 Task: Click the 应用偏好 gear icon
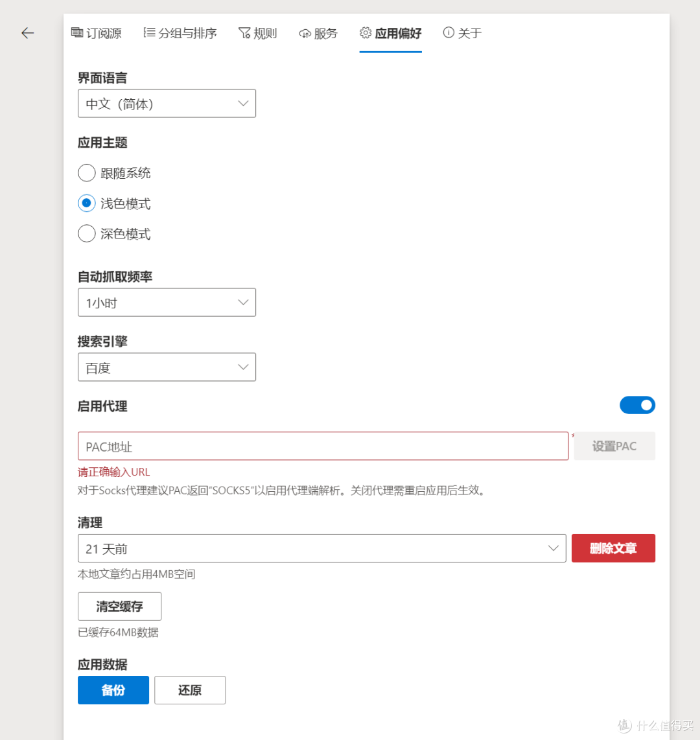(x=364, y=33)
